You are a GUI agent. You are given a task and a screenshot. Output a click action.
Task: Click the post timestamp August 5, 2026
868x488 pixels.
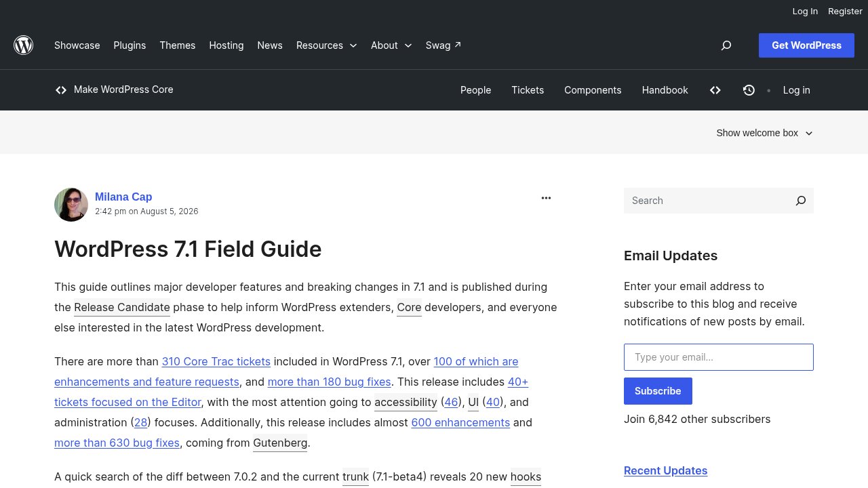[x=146, y=211]
